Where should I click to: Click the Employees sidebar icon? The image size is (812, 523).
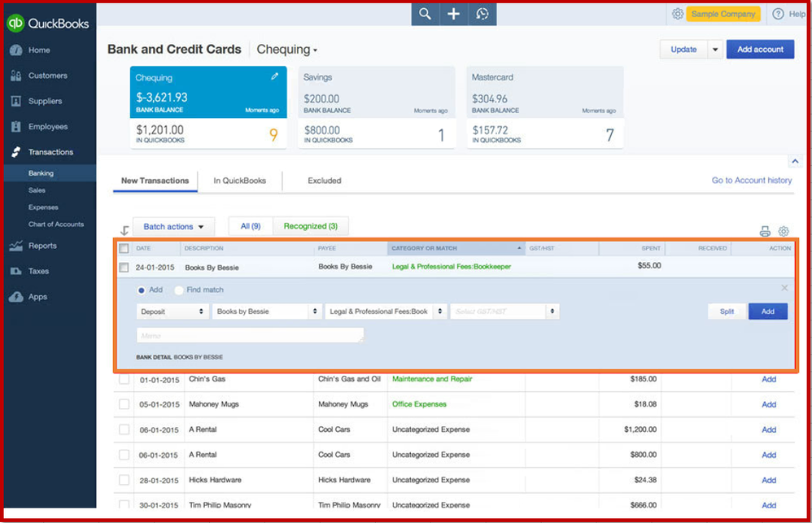16,126
